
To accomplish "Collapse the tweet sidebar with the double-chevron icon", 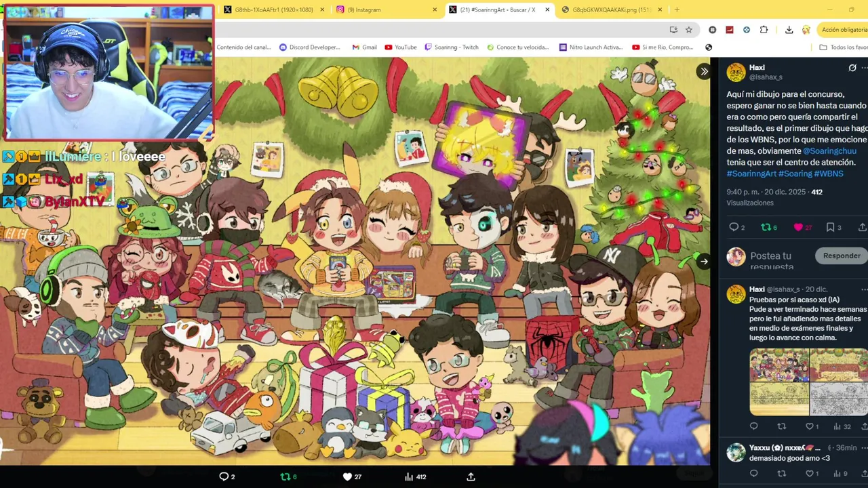I will [704, 71].
